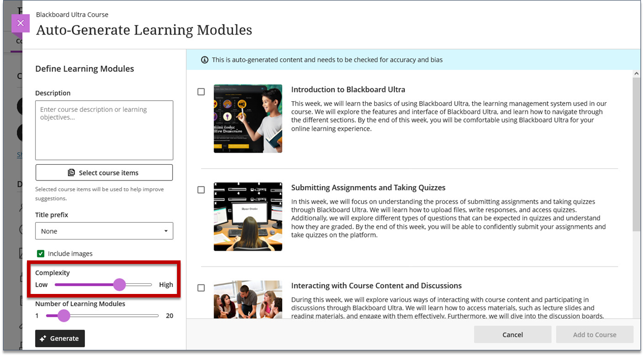The image size is (644, 356).
Task: Click the Generate button
Action: click(60, 338)
